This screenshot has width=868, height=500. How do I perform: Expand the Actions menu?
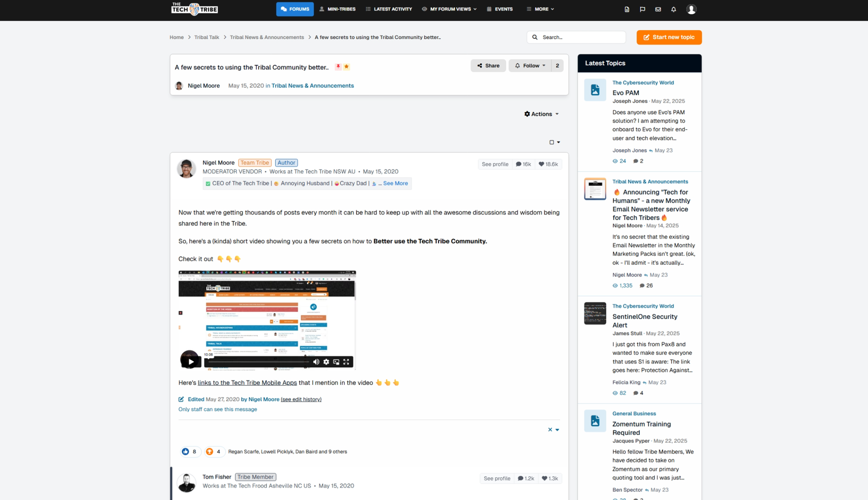[x=541, y=114]
